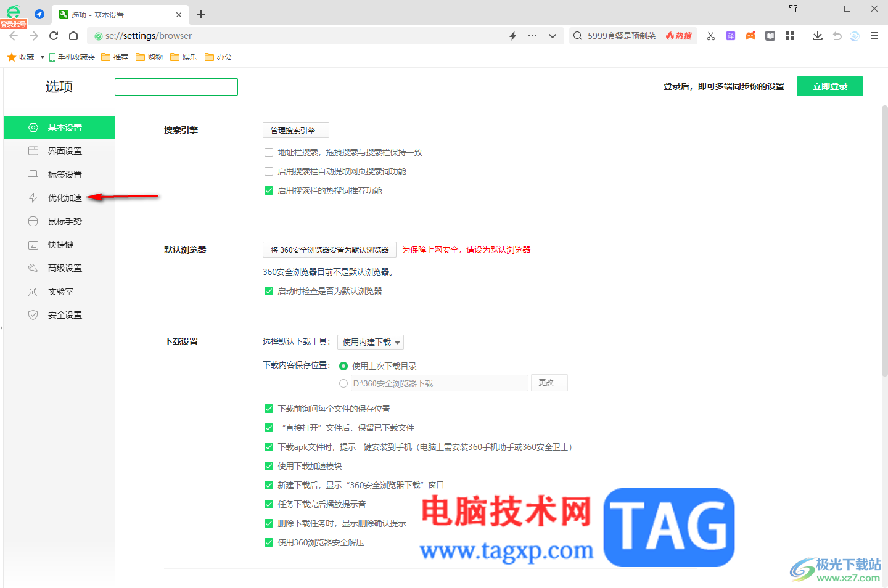This screenshot has height=588, width=888.
Task: Open the 推荐 bookmarks folder
Action: pos(115,57)
